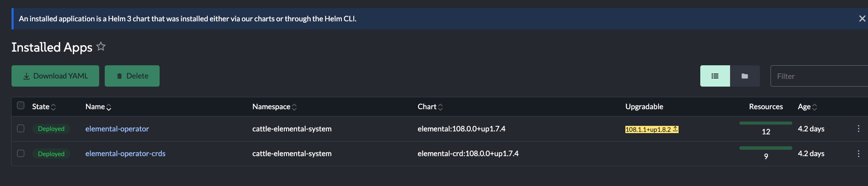
Task: Open the elemental-operator app link
Action: click(x=117, y=129)
